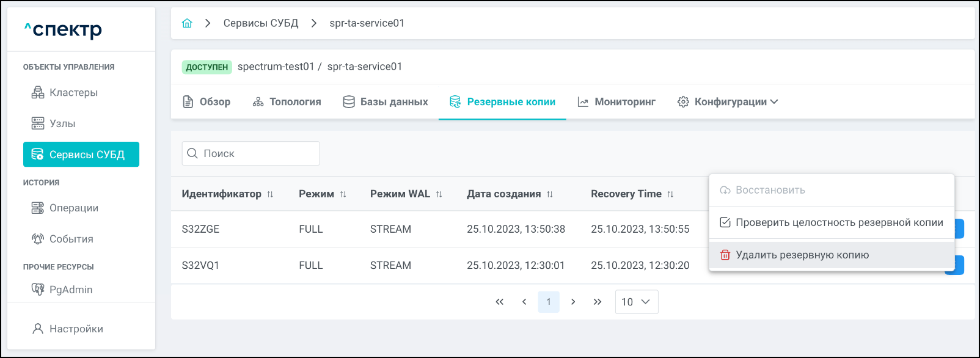Go to Узлы section
The height and width of the screenshot is (358, 980).
click(x=62, y=124)
